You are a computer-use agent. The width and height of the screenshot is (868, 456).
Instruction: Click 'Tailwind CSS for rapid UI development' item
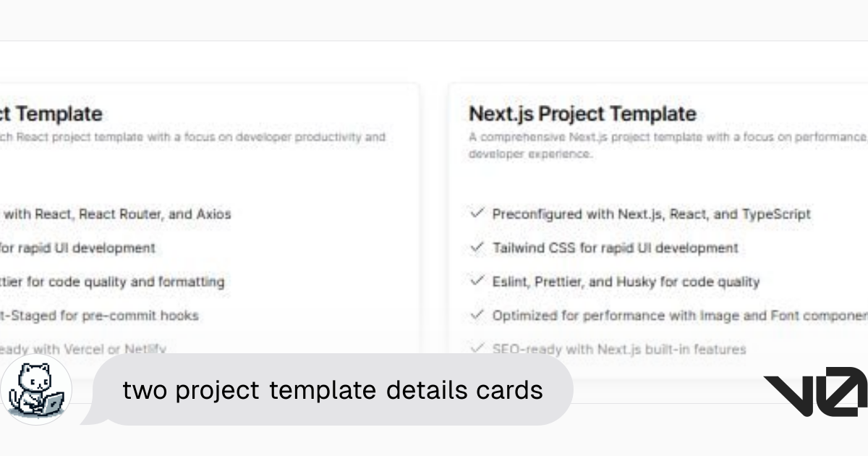coord(615,248)
